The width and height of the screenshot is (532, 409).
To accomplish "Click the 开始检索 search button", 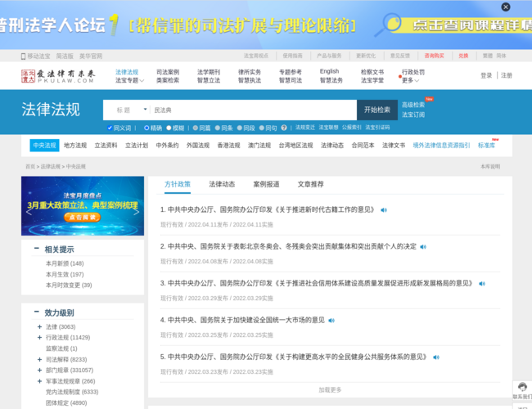I will (376, 110).
